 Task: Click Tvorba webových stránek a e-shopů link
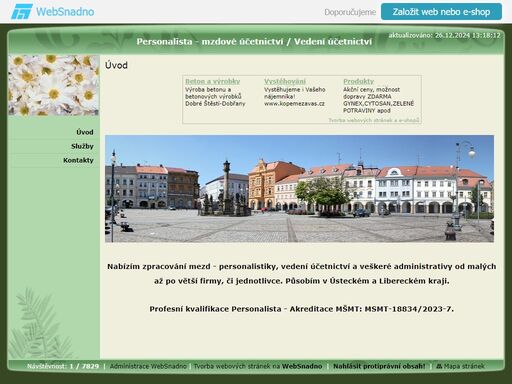pos(374,120)
